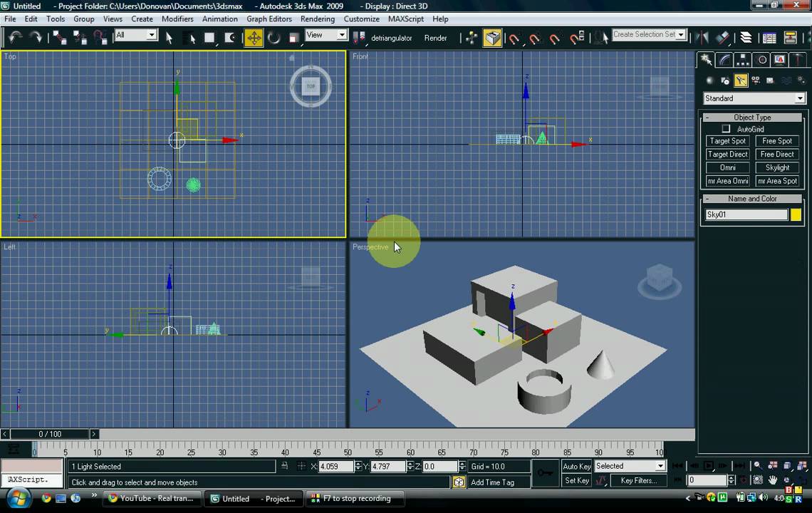Open the Modifiers menu
Screen dimensions: 812x513
click(x=177, y=19)
